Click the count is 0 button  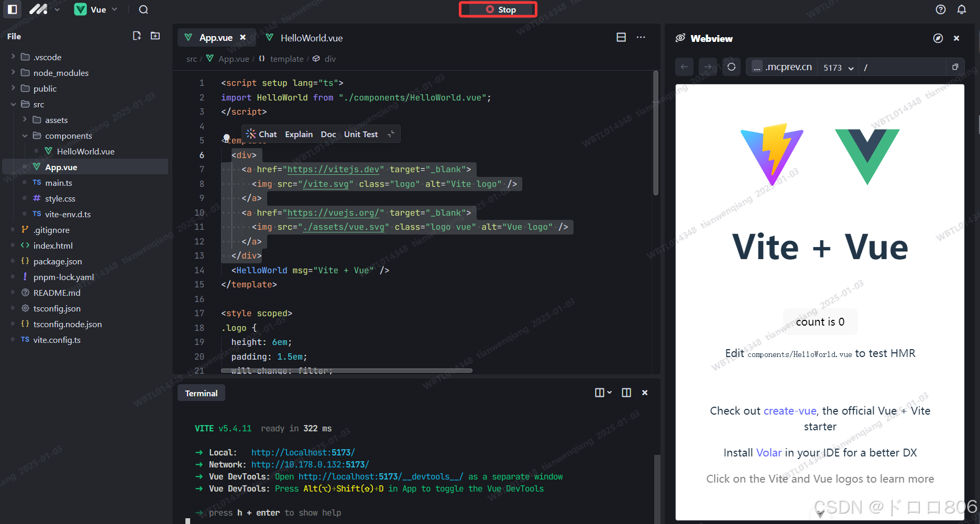pyautogui.click(x=820, y=322)
